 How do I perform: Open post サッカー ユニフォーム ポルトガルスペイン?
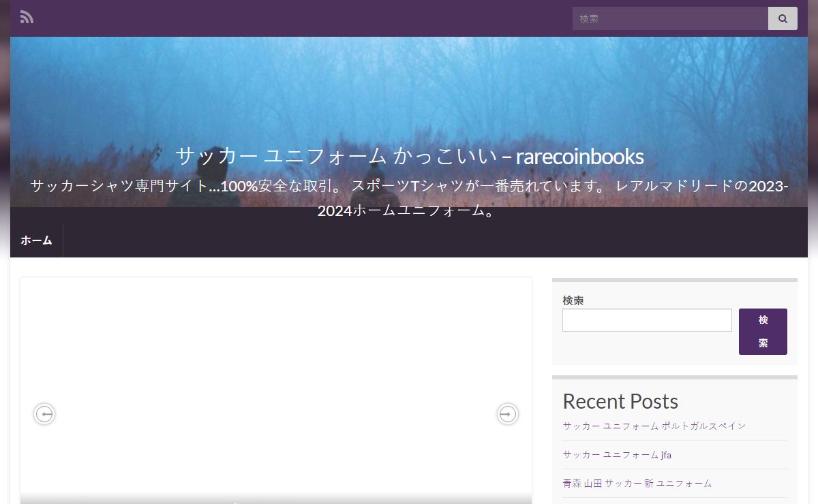coord(654,426)
